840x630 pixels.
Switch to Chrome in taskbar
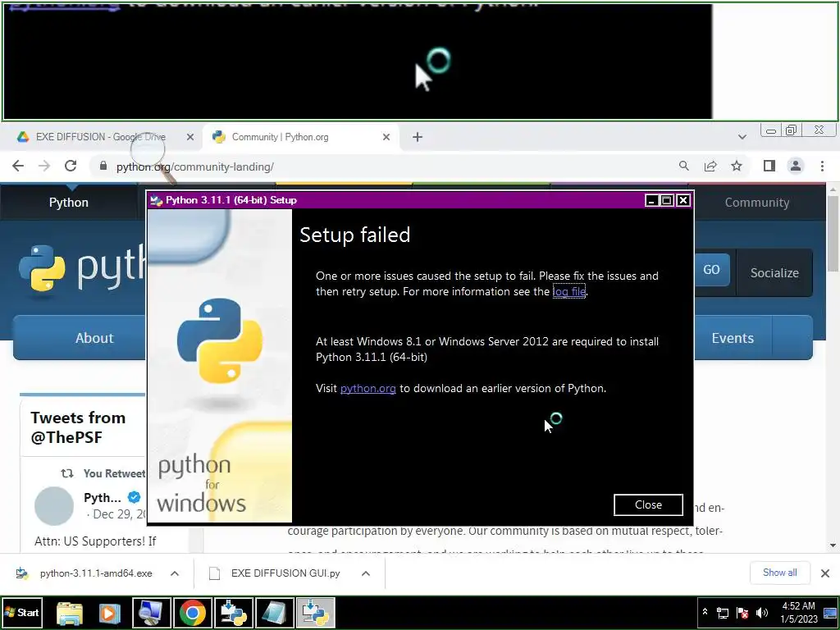(192, 613)
